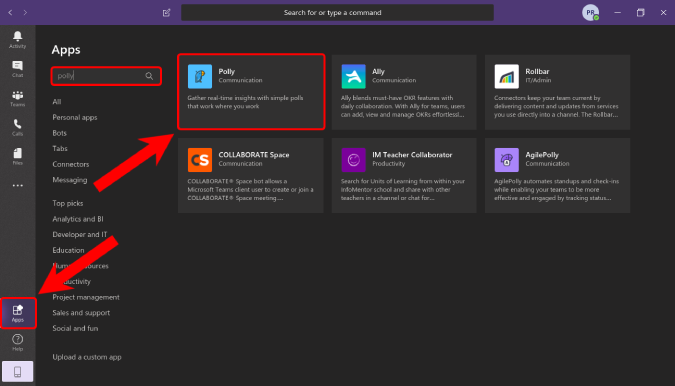Select the Bots category

click(x=59, y=133)
